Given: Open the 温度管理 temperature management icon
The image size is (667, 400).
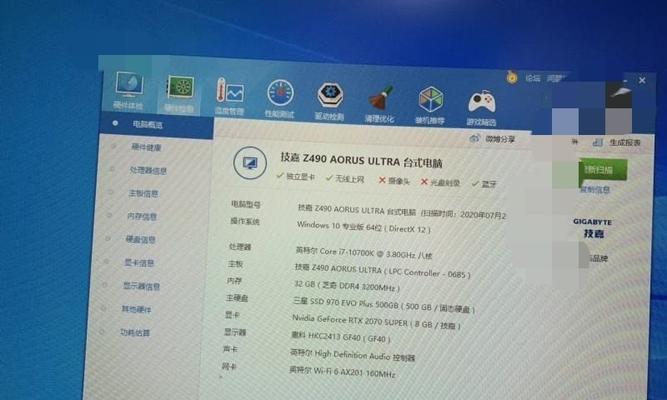Looking at the screenshot, I should click(x=230, y=96).
